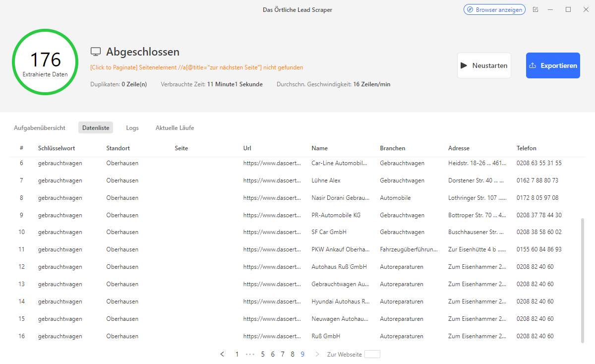The image size is (595, 364).
Task: Click address Heidstr. 18-26 in row 6
Action: 477,163
